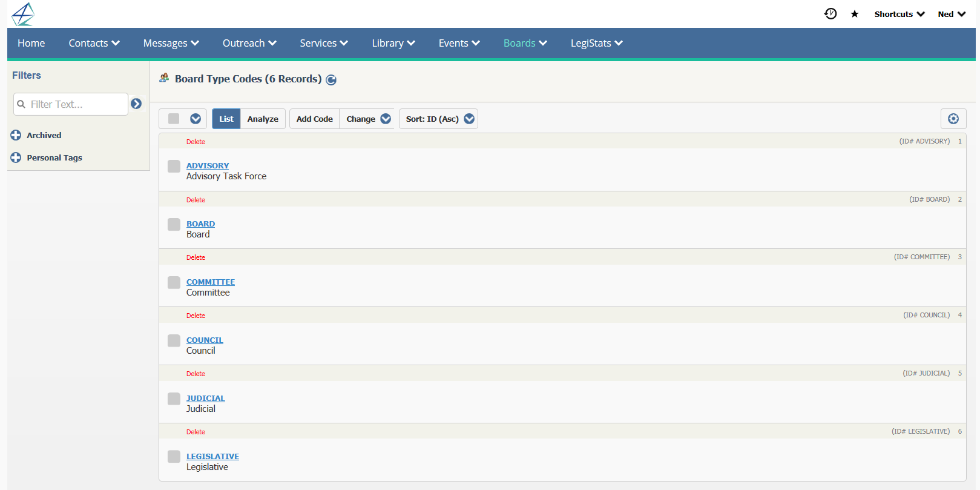
Task: Click the application logo icon
Action: pos(23,14)
